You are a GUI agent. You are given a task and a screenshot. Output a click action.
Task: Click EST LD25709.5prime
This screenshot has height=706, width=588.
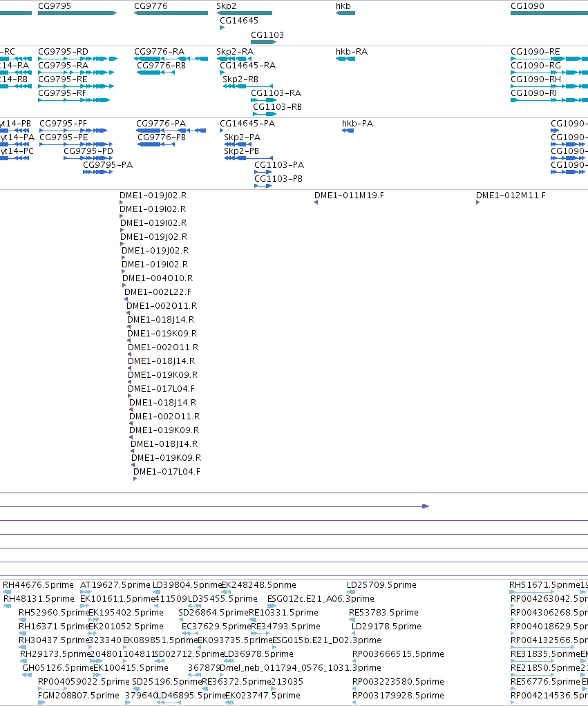tap(381, 585)
